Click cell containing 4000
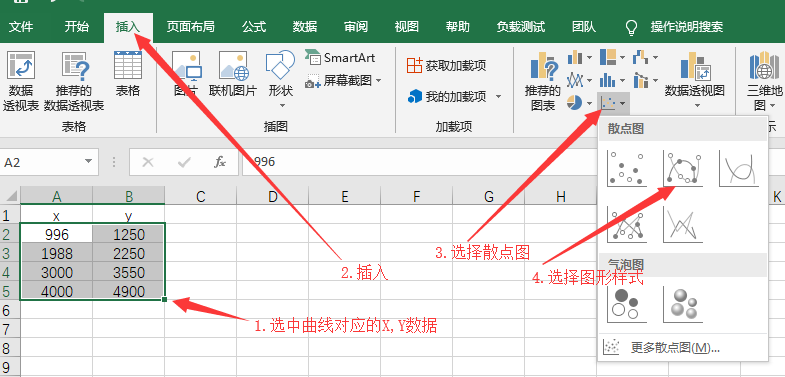 (57, 291)
